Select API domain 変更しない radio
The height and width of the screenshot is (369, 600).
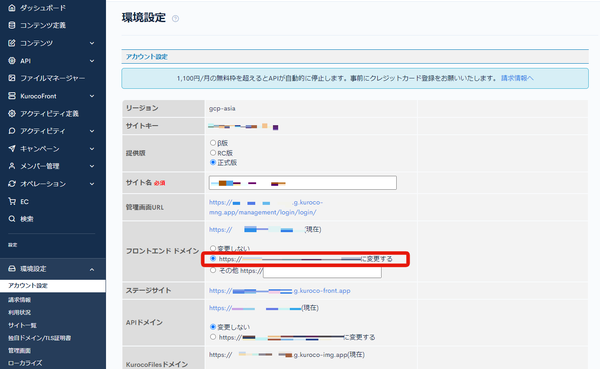(213, 327)
